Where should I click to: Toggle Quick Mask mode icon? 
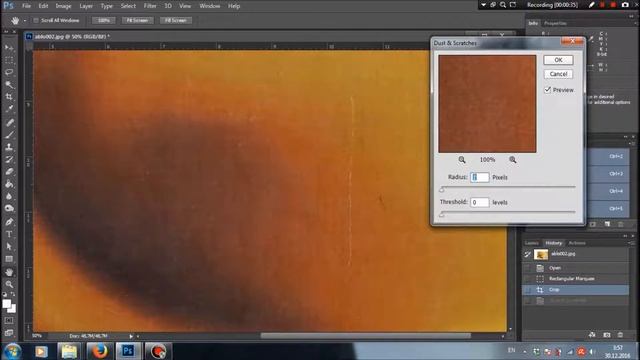pos(9,321)
